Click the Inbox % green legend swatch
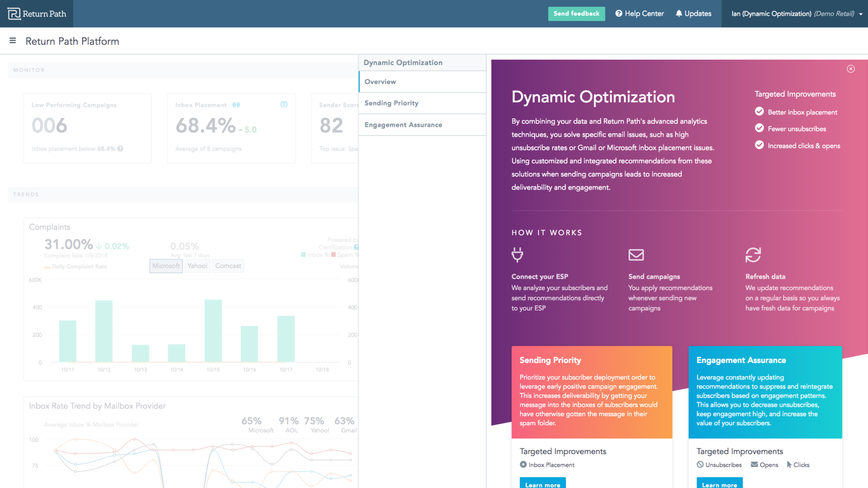Image resolution: width=868 pixels, height=488 pixels. click(303, 255)
